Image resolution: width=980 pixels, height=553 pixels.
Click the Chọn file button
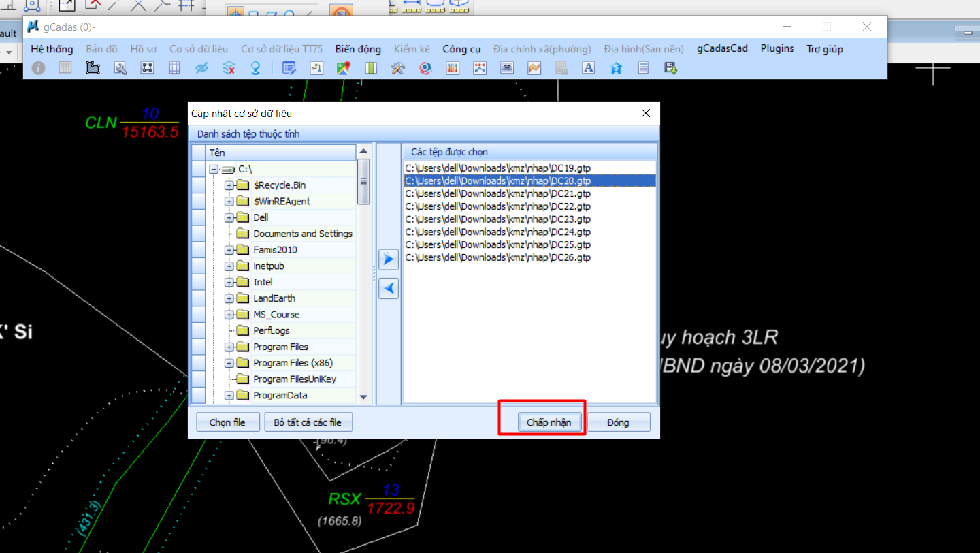(227, 422)
